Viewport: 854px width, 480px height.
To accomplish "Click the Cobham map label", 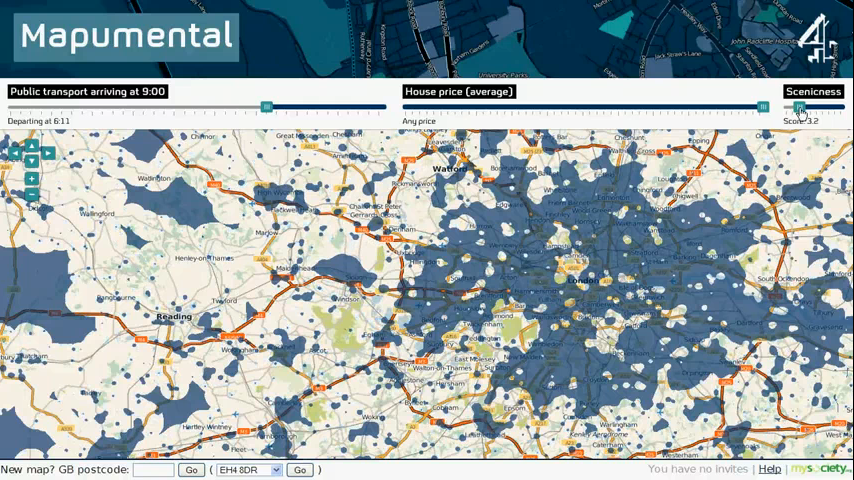I will (445, 408).
